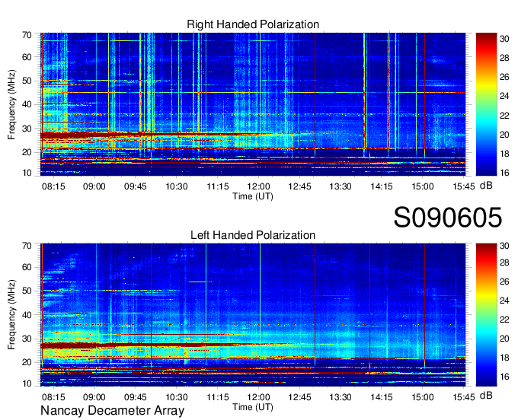Click the left-handed polarization spectrogram image

(253, 315)
